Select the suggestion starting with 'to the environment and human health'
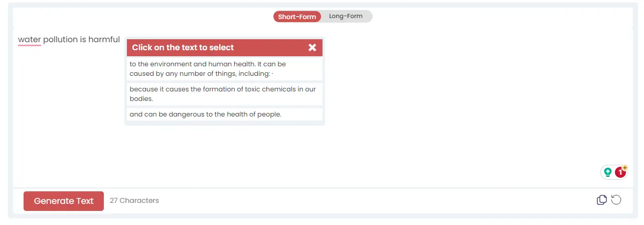The height and width of the screenshot is (225, 644). (x=225, y=69)
